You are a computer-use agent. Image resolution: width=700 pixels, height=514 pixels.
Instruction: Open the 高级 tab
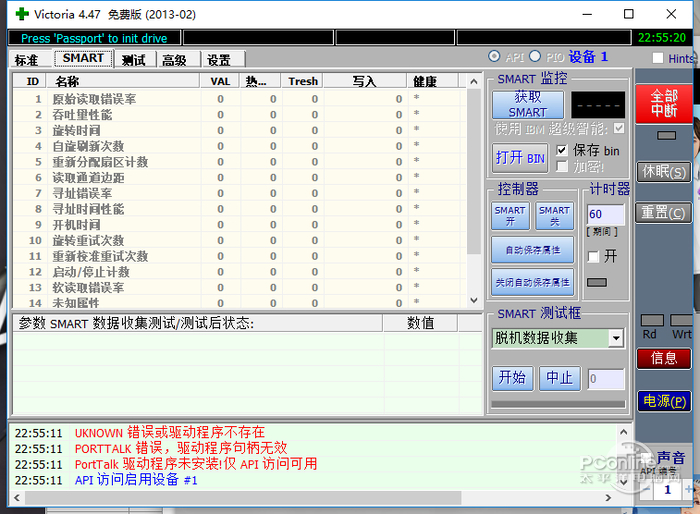coord(175,59)
